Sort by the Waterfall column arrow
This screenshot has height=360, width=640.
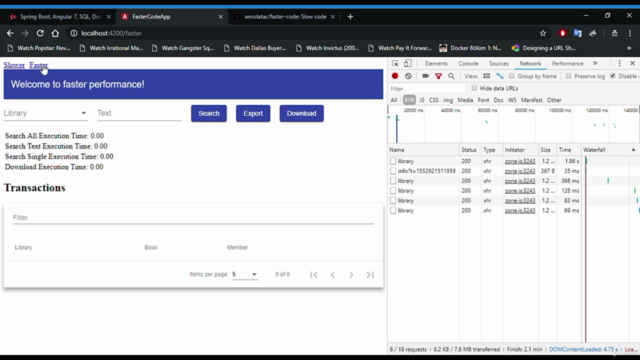tap(633, 150)
